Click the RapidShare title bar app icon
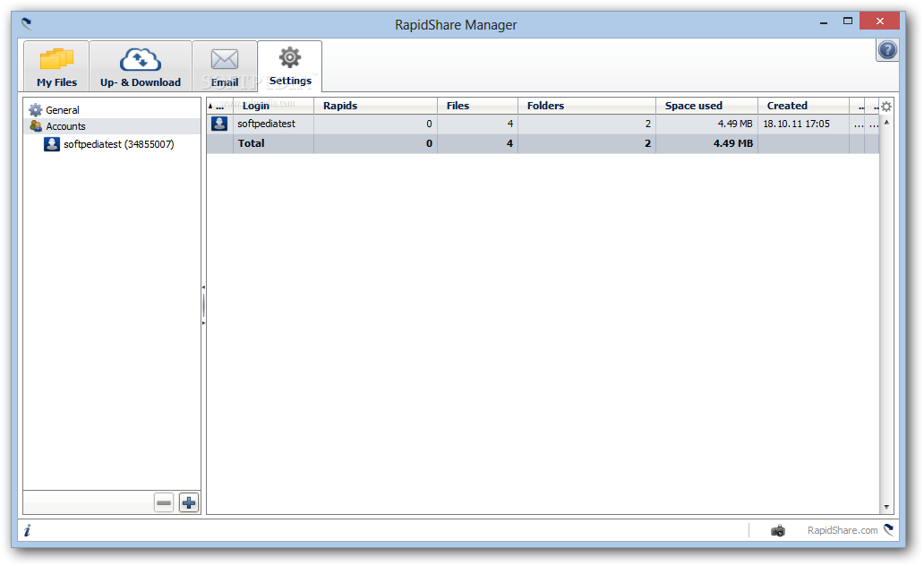 27,23
